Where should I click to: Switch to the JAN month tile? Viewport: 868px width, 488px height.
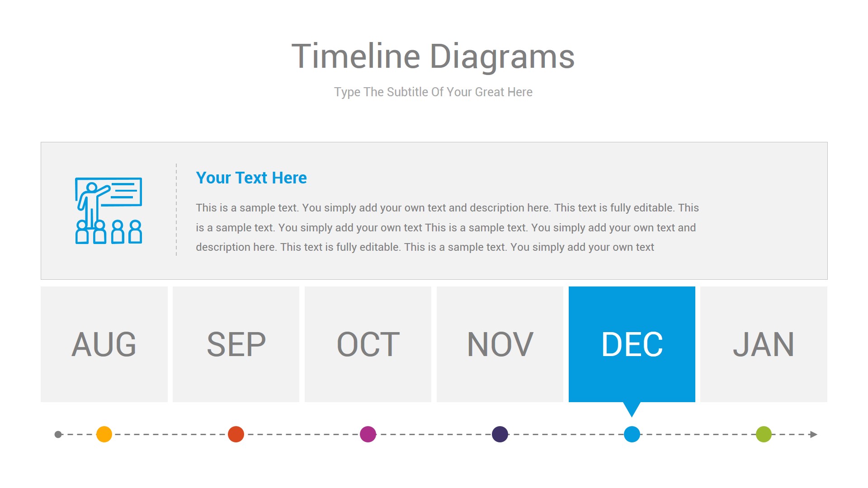click(764, 344)
